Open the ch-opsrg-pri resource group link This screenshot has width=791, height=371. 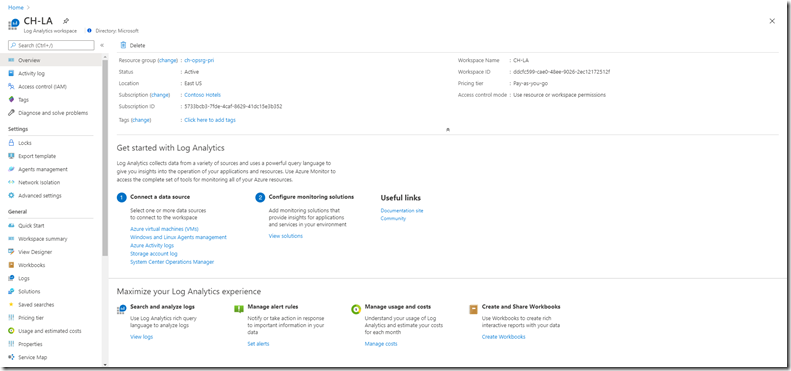click(x=199, y=60)
